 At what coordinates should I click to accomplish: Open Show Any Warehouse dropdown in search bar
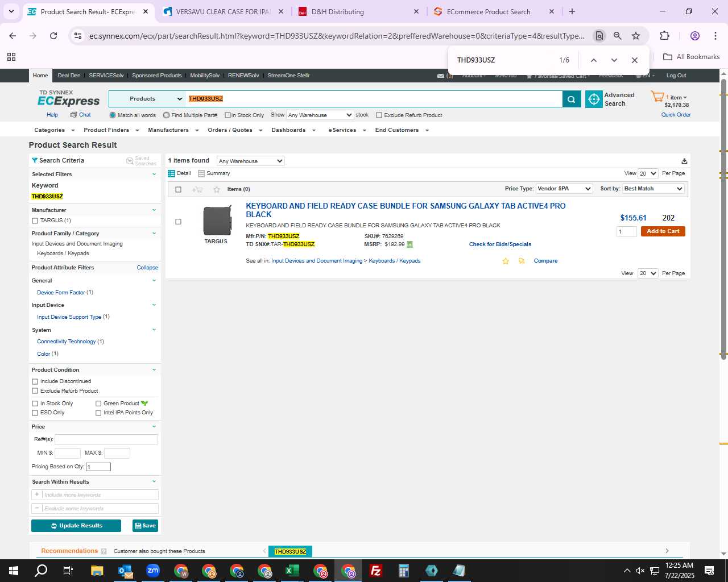coord(320,115)
